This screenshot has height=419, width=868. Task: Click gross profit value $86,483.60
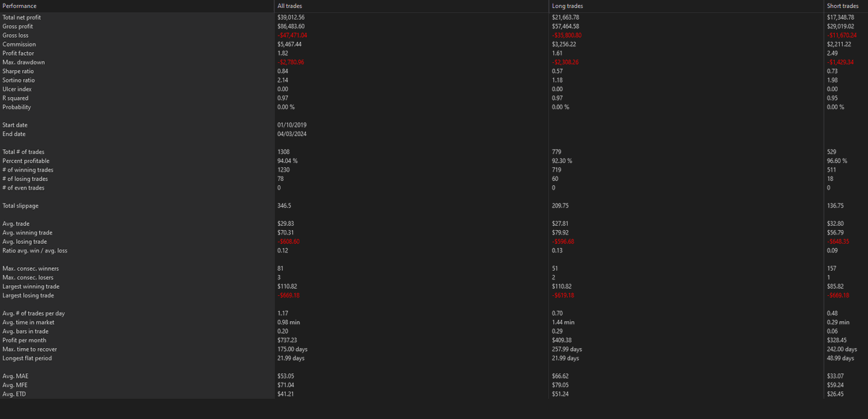pyautogui.click(x=292, y=26)
